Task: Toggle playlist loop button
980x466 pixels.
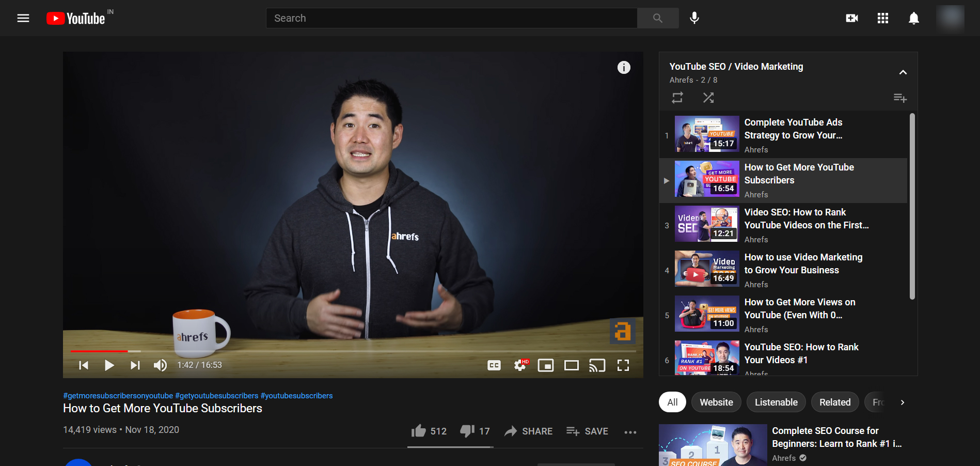Action: click(677, 98)
